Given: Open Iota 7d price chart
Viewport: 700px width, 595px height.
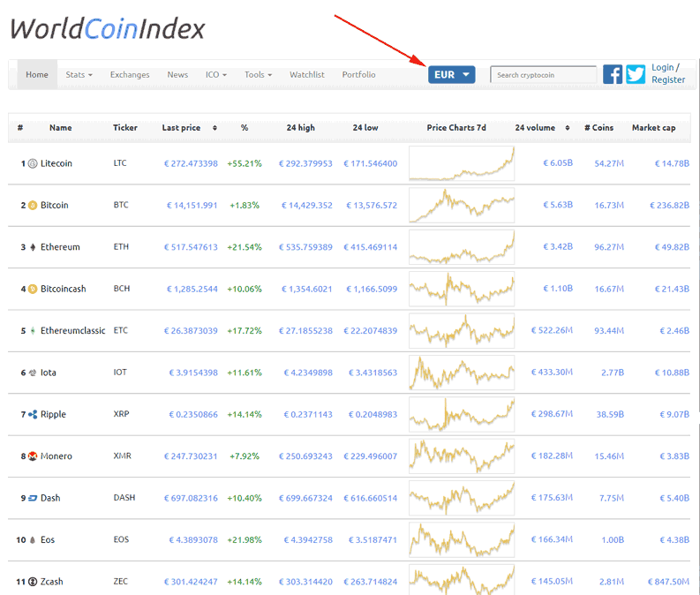Looking at the screenshot, I should coord(462,373).
